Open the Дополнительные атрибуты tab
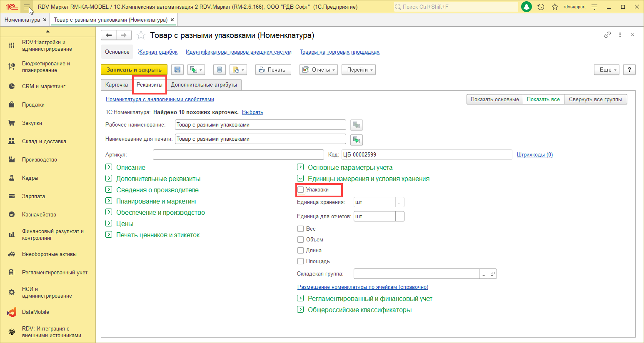Screen dimensions: 644x343 (x=204, y=85)
